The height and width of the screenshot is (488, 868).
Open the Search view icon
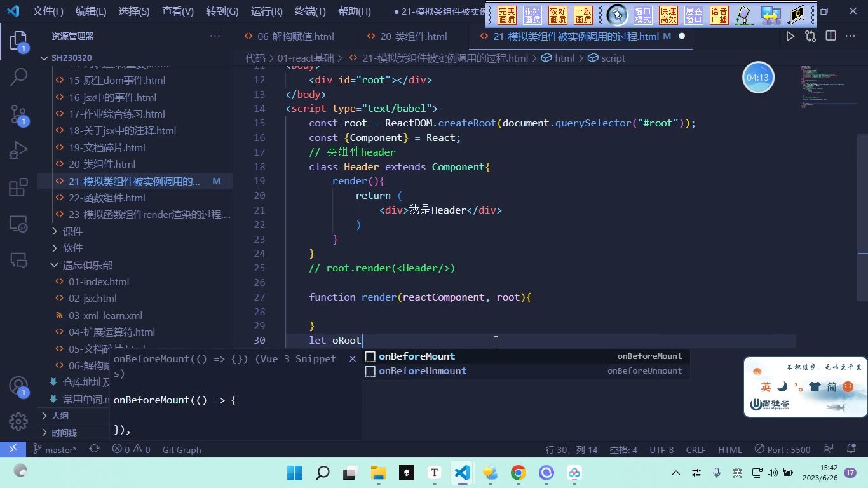18,78
